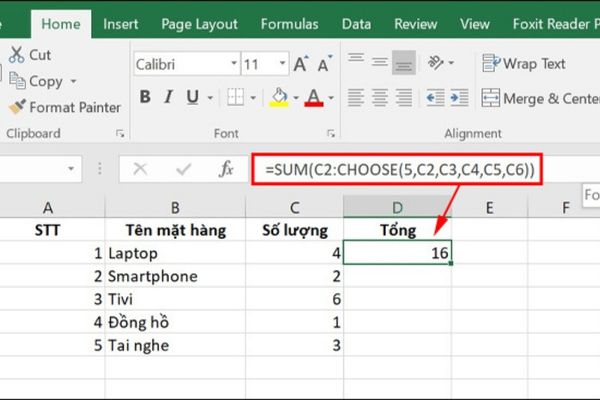The height and width of the screenshot is (400, 600).
Task: Open font name dropdown Calibri
Action: click(233, 63)
